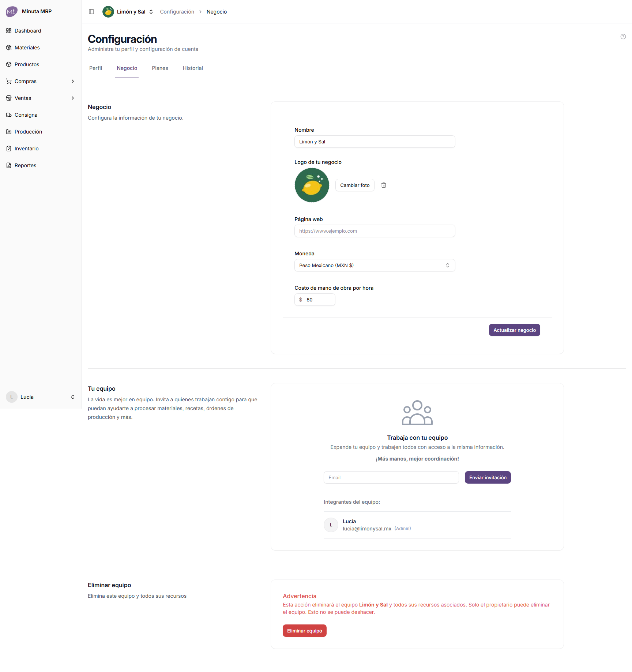
Task: Focus the Email invitation field
Action: click(x=391, y=477)
